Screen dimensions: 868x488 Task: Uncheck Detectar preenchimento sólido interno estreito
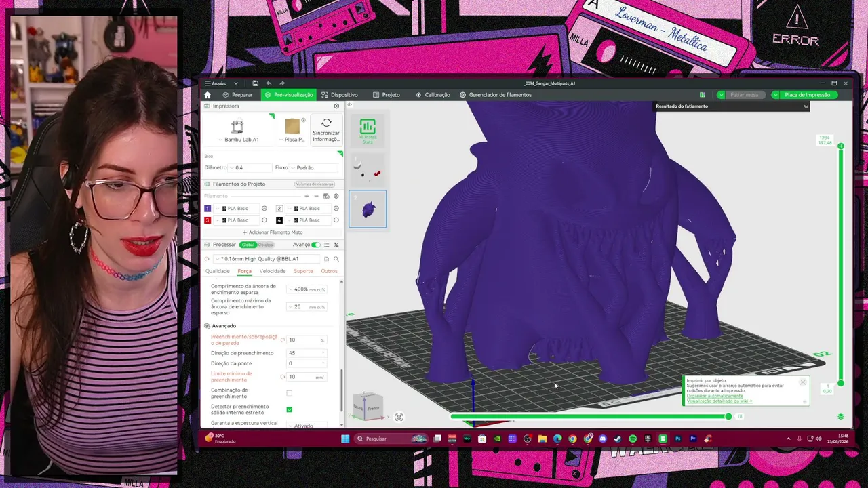click(x=290, y=409)
